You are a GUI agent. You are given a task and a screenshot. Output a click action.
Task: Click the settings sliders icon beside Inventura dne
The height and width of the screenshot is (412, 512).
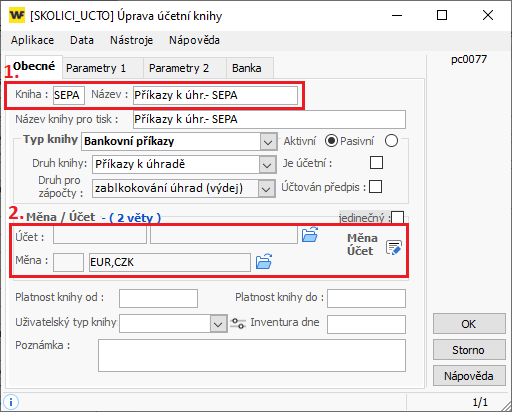click(238, 323)
